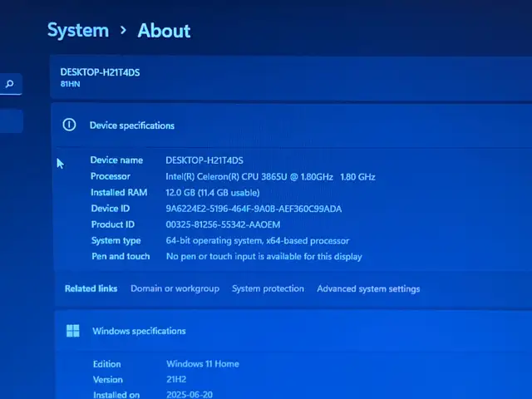The height and width of the screenshot is (399, 532).
Task: Click the Device name label
Action: click(x=116, y=160)
